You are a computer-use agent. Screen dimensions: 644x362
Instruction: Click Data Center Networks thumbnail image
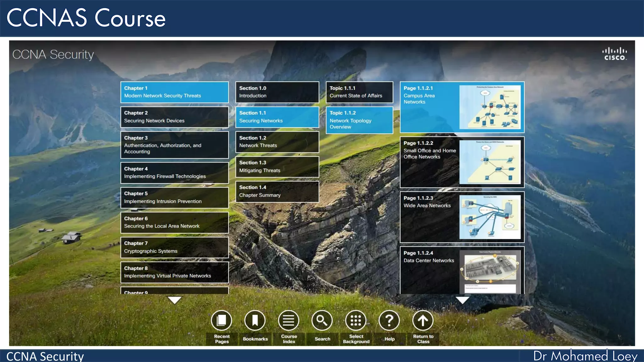(x=490, y=271)
